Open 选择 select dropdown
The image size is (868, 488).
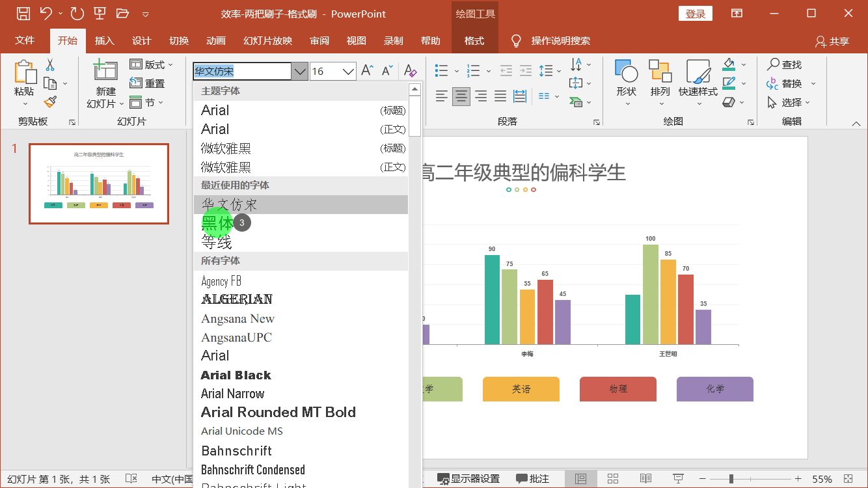[x=789, y=102]
